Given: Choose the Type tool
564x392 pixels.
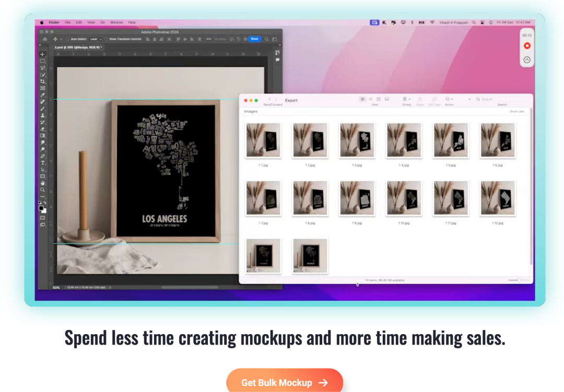Looking at the screenshot, I should coord(42,163).
